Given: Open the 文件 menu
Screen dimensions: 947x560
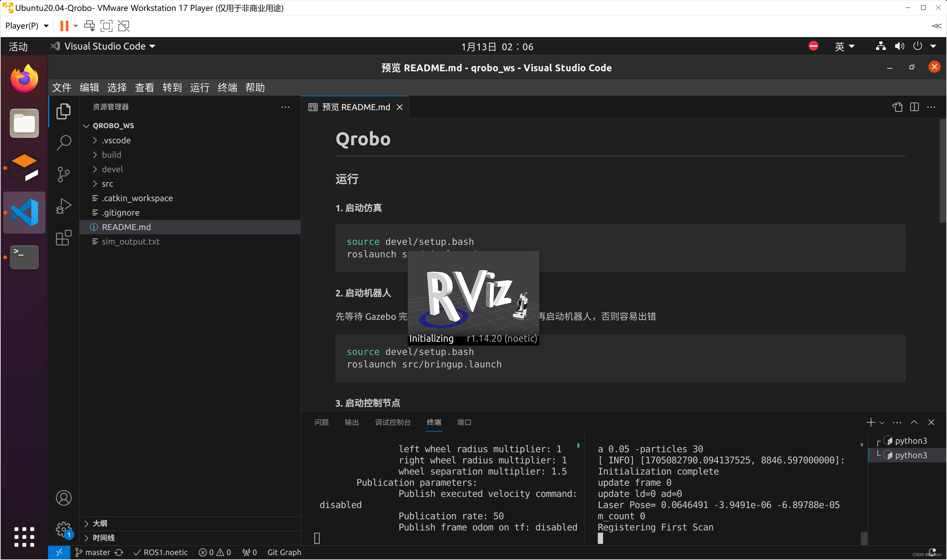Looking at the screenshot, I should tap(61, 87).
